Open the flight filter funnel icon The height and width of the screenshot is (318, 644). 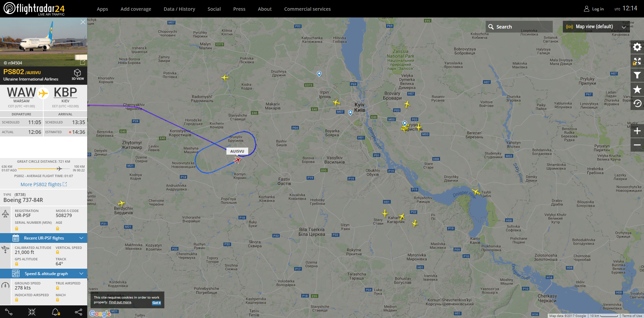(637, 75)
